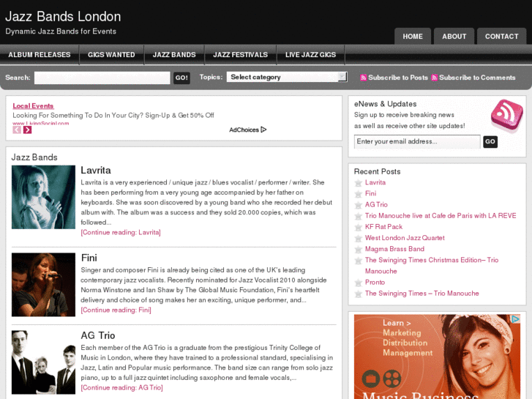532x399 pixels.
Task: Click Continue reading: AG Trio link
Action: [121, 387]
